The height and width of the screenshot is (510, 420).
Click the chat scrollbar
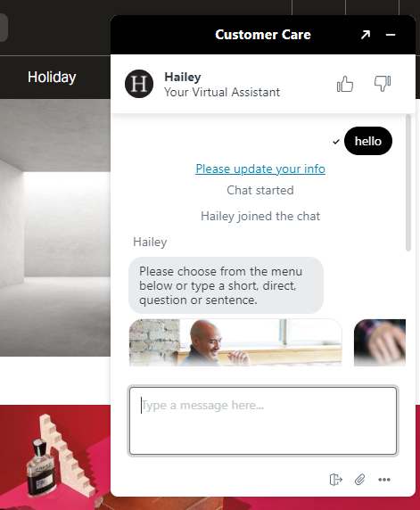click(408, 183)
